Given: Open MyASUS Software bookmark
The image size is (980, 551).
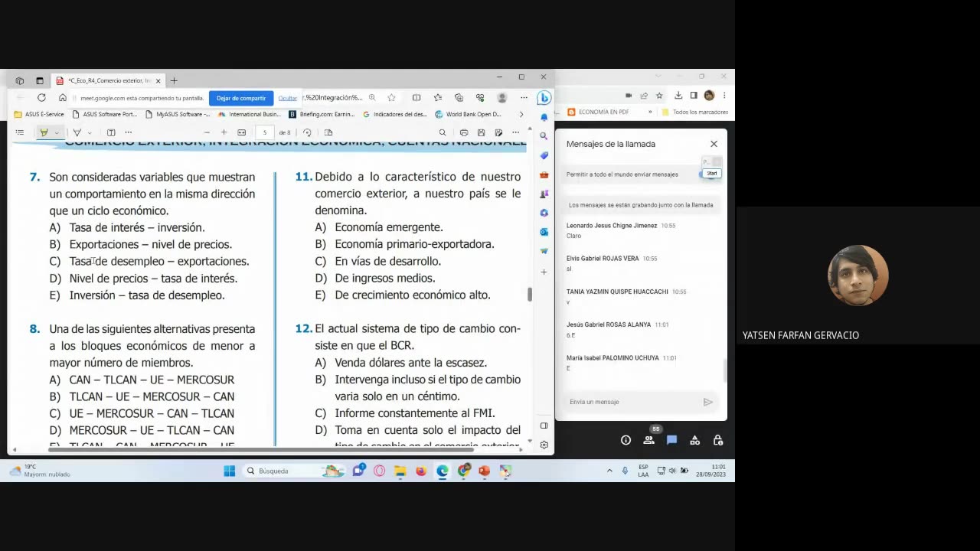Looking at the screenshot, I should (x=178, y=114).
